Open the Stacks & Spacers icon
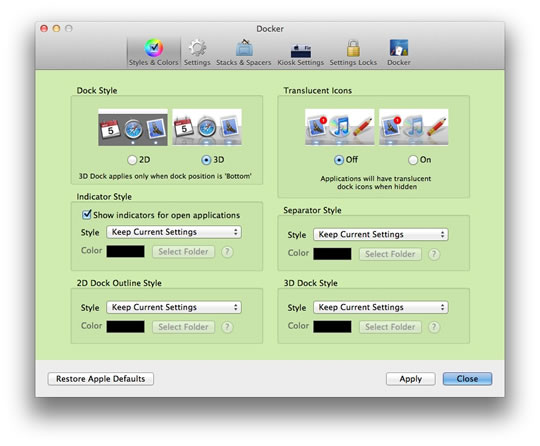The image size is (540, 446). [244, 48]
